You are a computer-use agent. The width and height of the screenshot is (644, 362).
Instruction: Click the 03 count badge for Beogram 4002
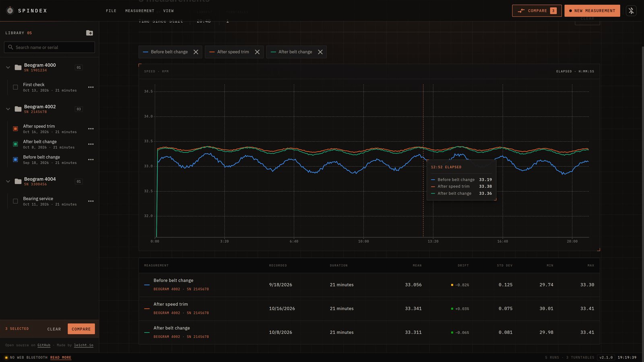coord(79,109)
